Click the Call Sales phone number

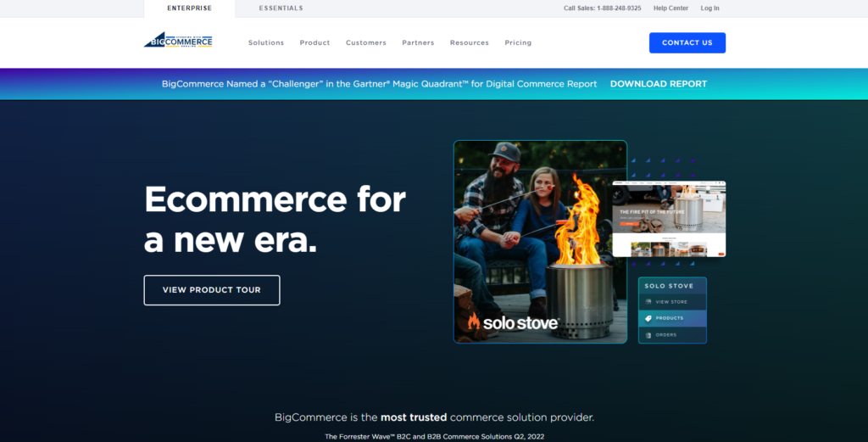603,8
